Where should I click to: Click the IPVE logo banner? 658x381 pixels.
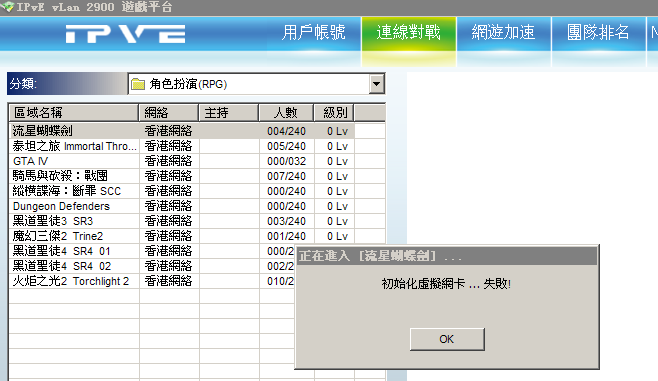point(125,34)
